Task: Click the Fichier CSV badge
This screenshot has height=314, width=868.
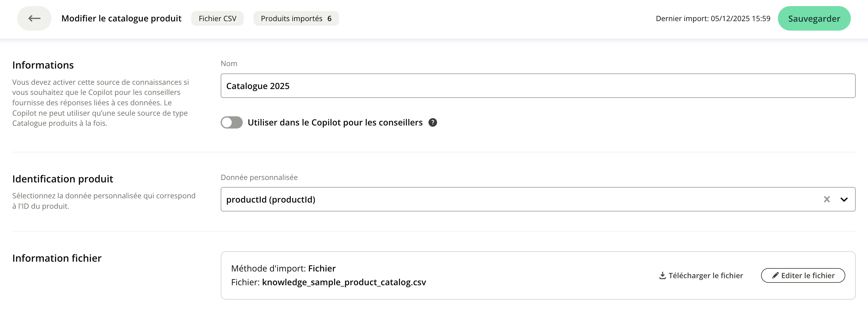Action: tap(217, 18)
